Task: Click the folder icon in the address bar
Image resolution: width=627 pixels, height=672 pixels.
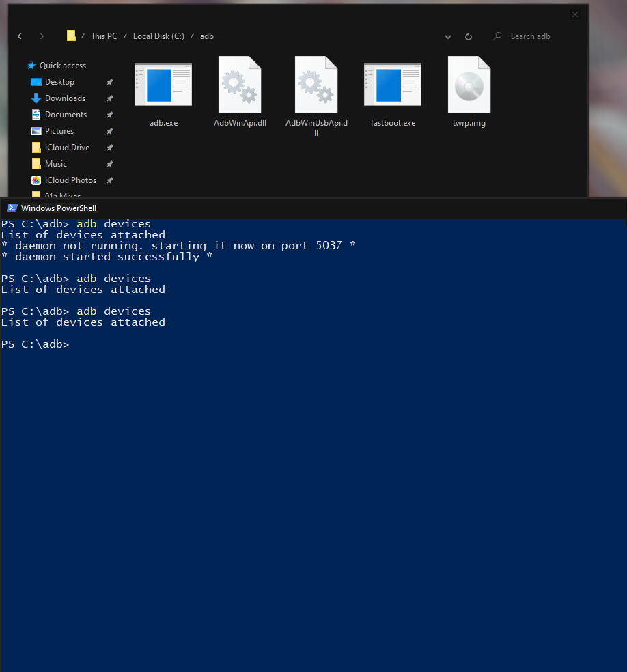Action: [x=71, y=36]
